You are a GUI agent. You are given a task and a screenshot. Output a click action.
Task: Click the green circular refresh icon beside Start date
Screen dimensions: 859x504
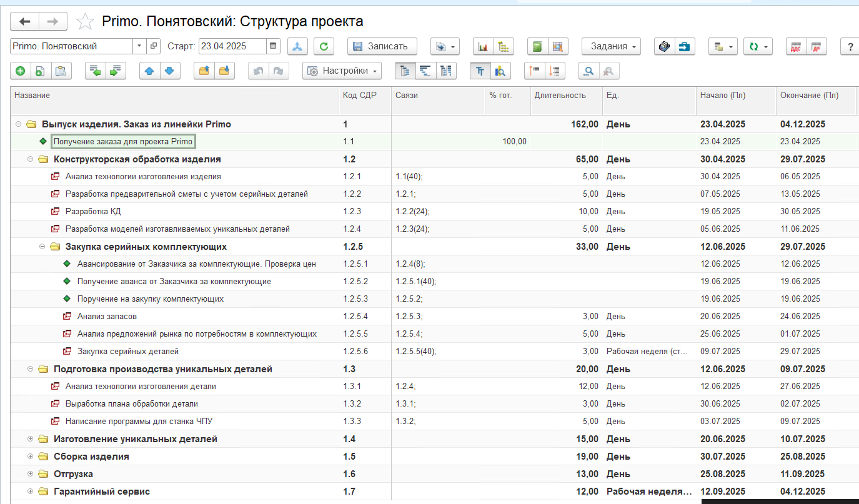pos(324,46)
